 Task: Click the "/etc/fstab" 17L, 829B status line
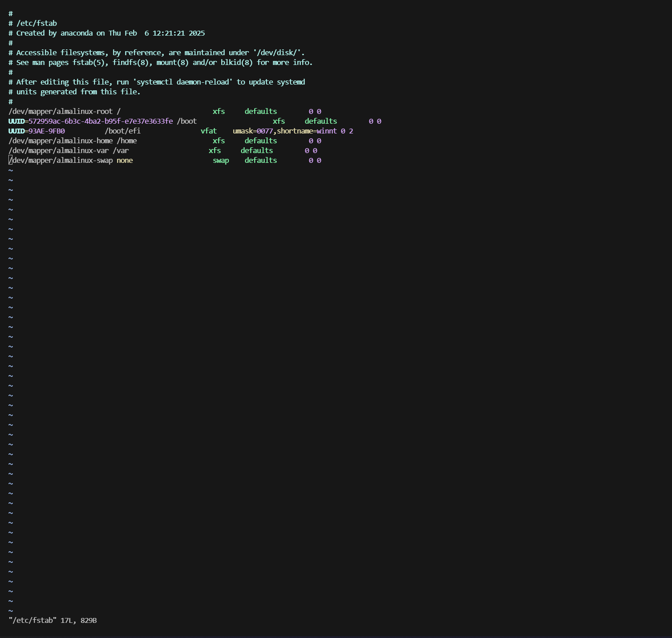point(53,620)
